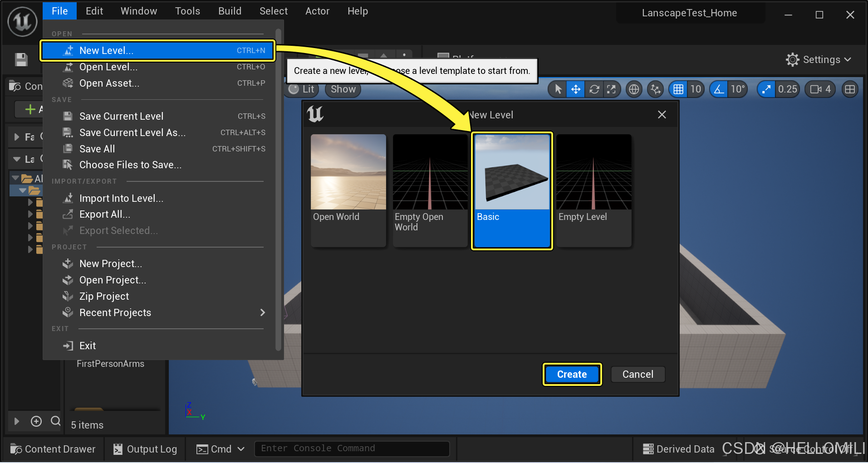Screen dimensions: 868x463
Task: Click Create in New Level dialog
Action: point(572,375)
